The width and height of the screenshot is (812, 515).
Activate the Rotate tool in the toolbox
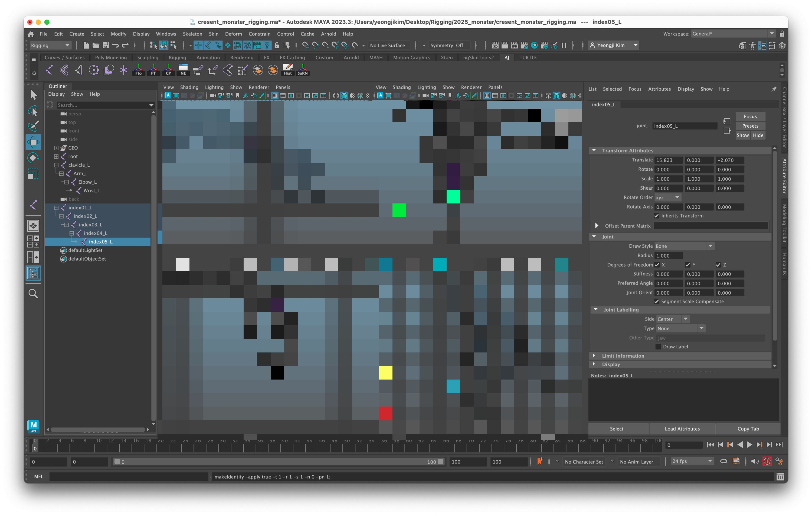coord(33,158)
